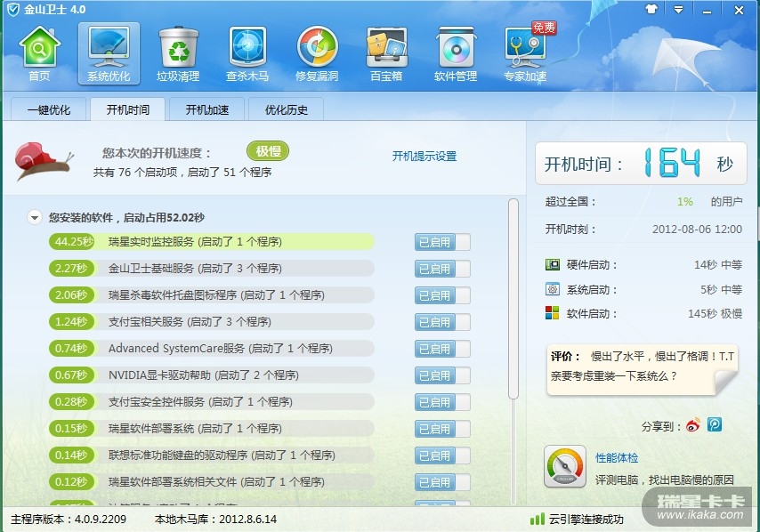
Task: Toggle 已启用 for 支付宝相关服务
Action: (x=442, y=322)
